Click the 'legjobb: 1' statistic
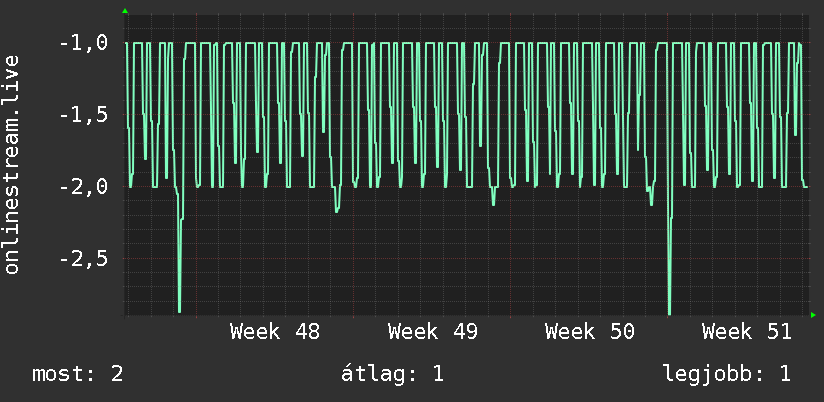 pyautogui.click(x=727, y=374)
